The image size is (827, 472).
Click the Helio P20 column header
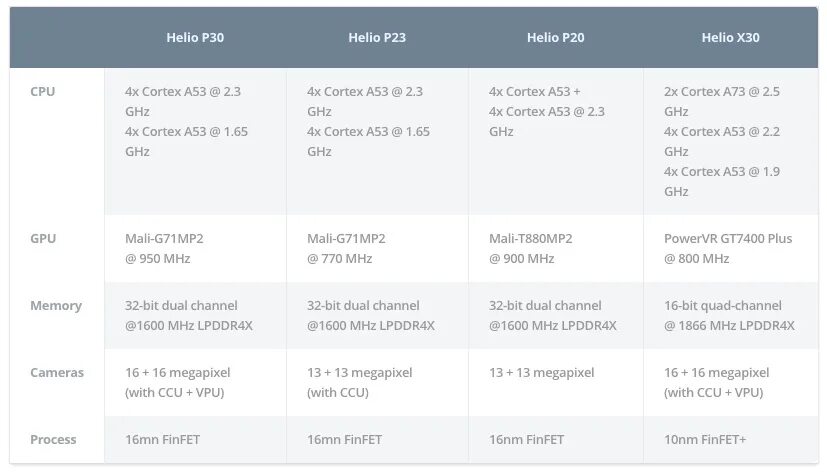(x=555, y=38)
